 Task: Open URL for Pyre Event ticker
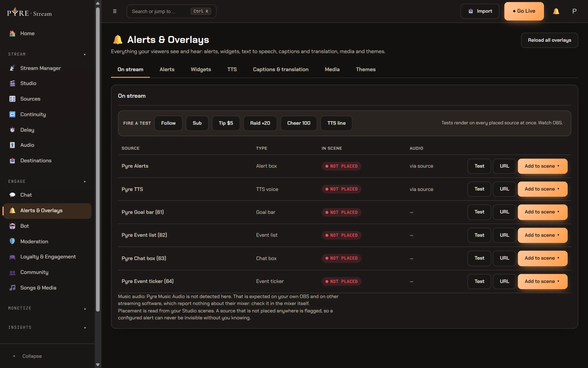click(x=504, y=281)
